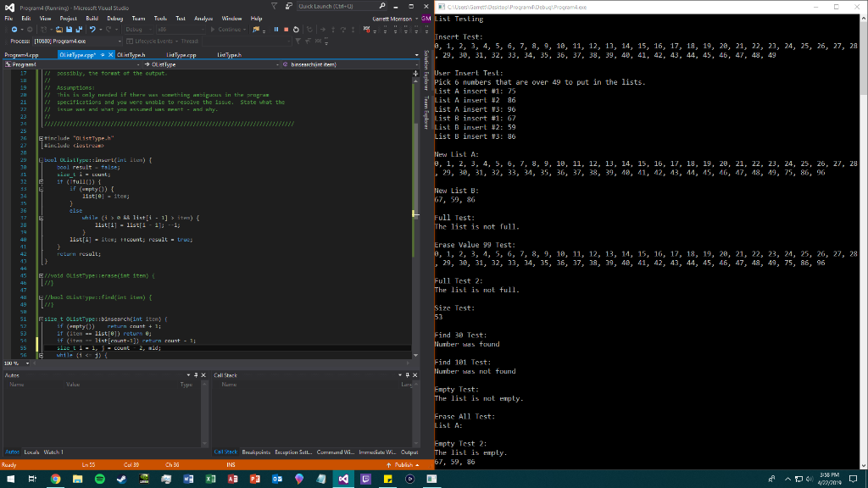Open Steam from the taskbar
This screenshot has height=488, width=868.
click(122, 479)
